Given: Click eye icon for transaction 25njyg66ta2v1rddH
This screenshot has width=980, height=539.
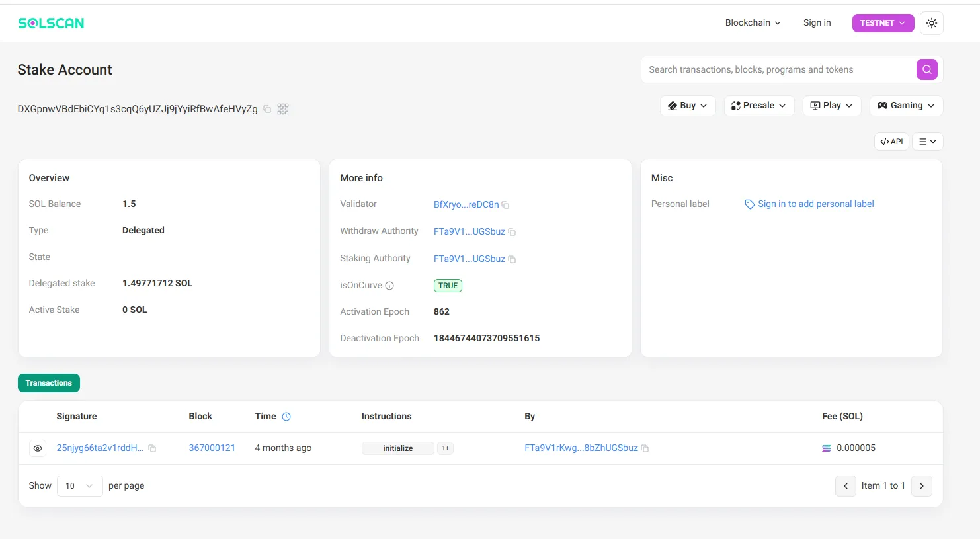Looking at the screenshot, I should (38, 448).
